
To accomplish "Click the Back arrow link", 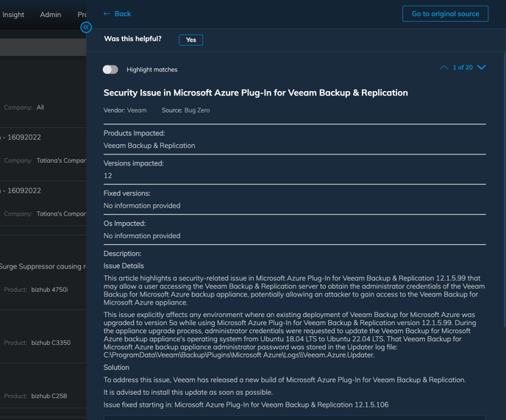I will tap(117, 14).
